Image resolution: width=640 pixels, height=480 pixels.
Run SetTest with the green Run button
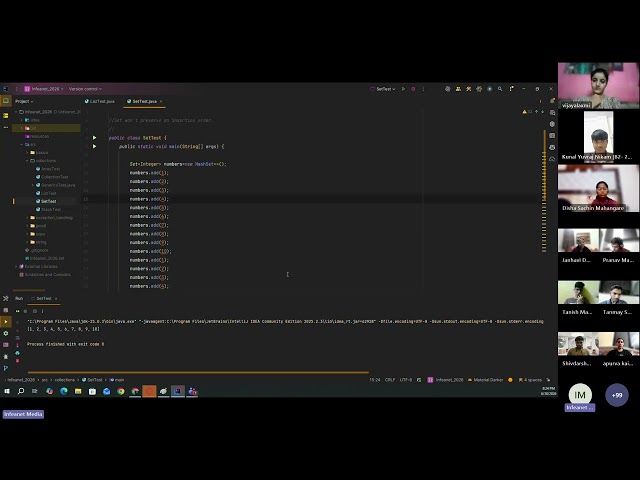(x=403, y=89)
